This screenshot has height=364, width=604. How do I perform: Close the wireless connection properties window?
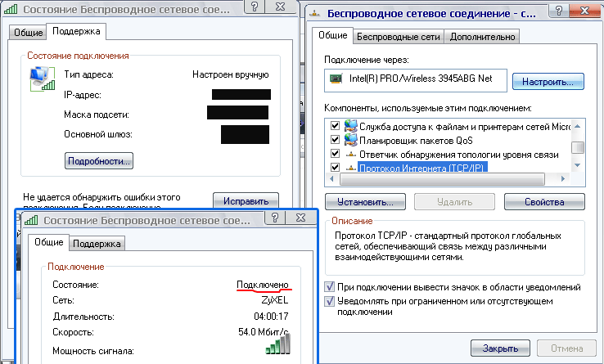coord(584,11)
